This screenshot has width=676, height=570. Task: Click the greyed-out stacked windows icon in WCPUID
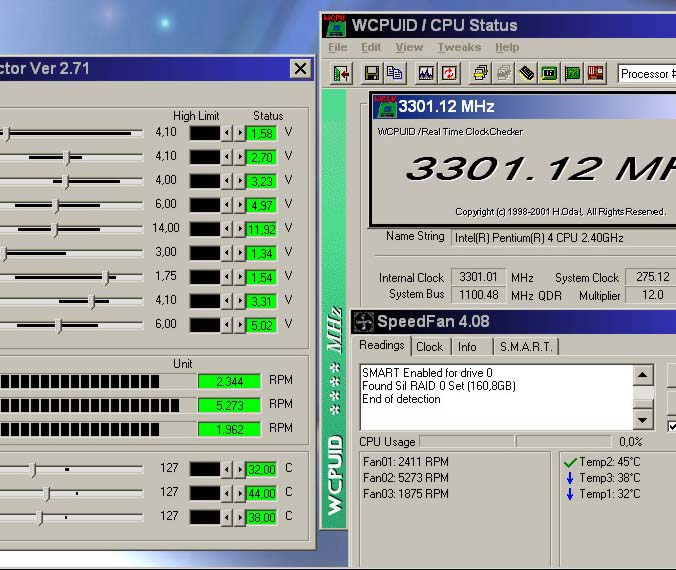pyautogui.click(x=504, y=74)
